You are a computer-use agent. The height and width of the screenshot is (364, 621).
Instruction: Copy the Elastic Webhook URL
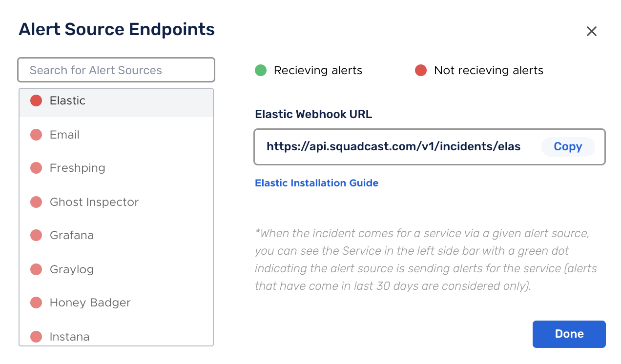coord(568,147)
